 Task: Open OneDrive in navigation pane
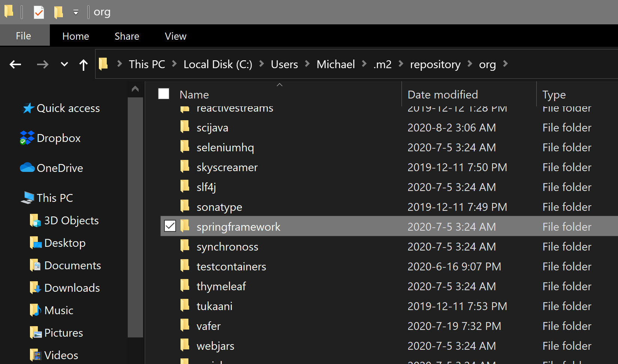click(x=60, y=168)
